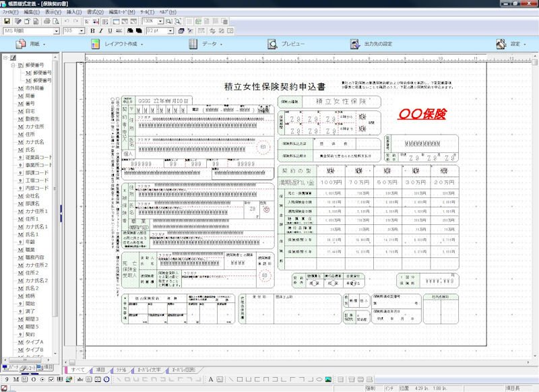Open the ファイル(F) menu
Viewport: 539px width, 392px height.
10,12
